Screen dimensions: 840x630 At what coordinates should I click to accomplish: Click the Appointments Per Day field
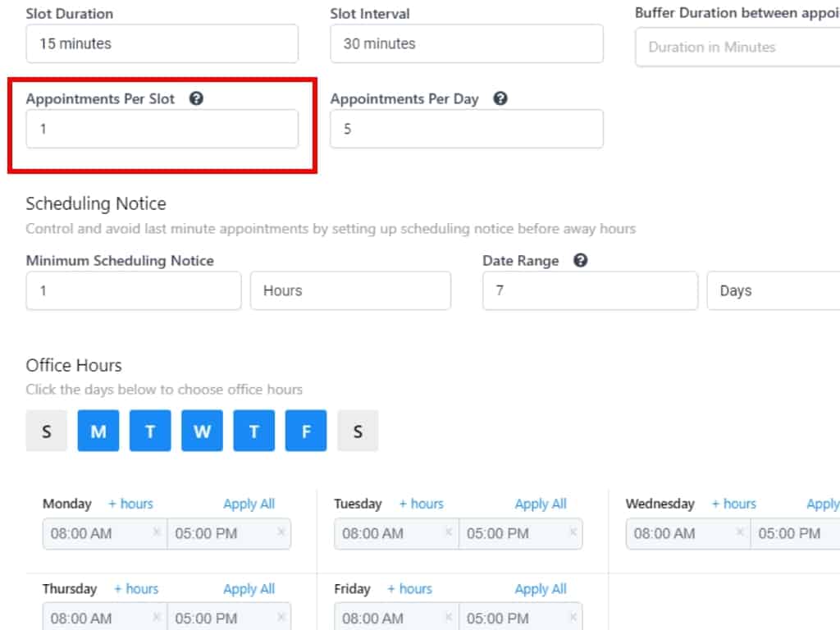coord(466,129)
